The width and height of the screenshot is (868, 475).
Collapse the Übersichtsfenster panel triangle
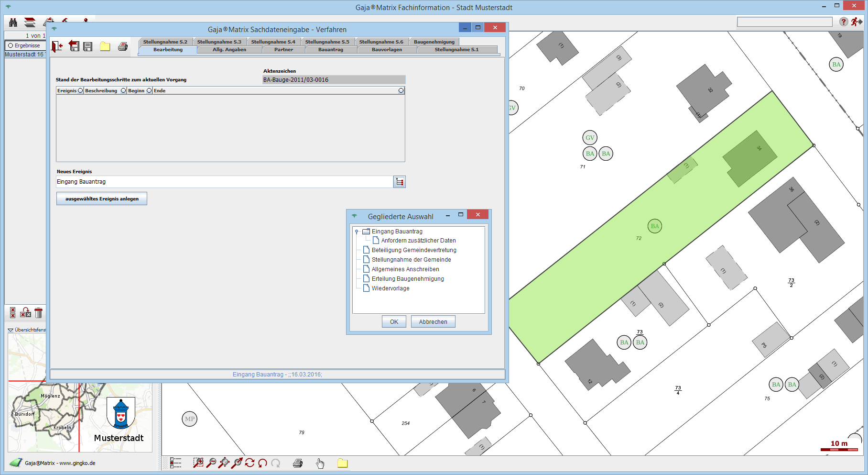click(11, 330)
